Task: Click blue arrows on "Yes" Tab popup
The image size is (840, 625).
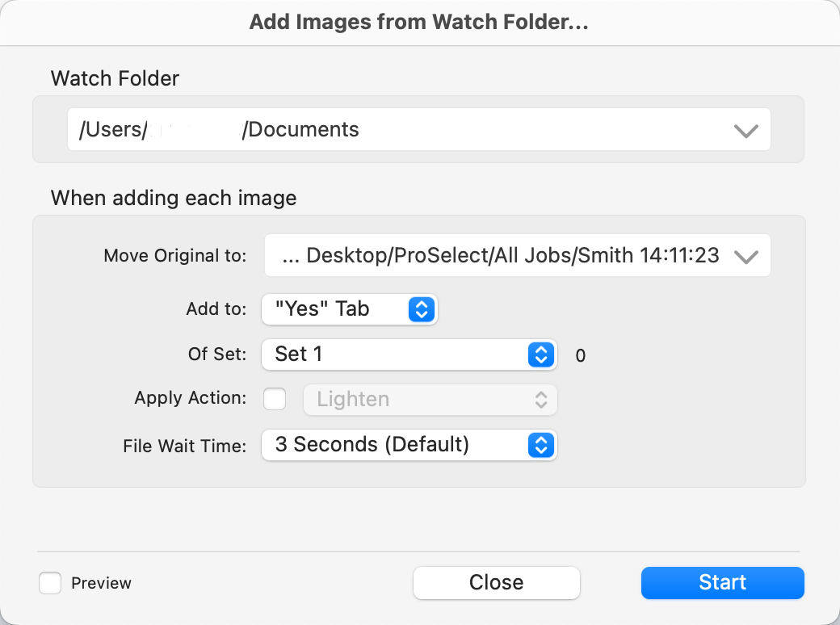Action: 422,308
